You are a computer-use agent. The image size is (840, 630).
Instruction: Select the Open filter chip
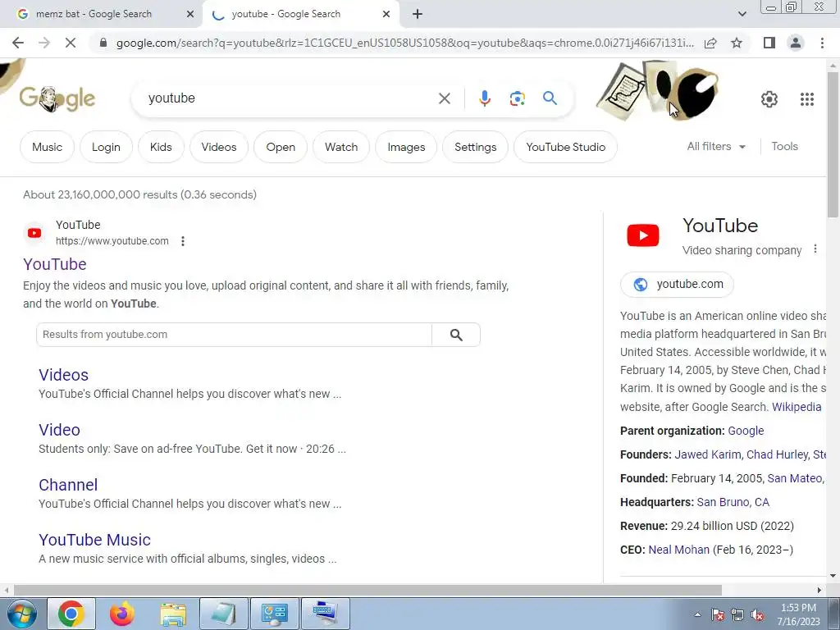pyautogui.click(x=281, y=147)
